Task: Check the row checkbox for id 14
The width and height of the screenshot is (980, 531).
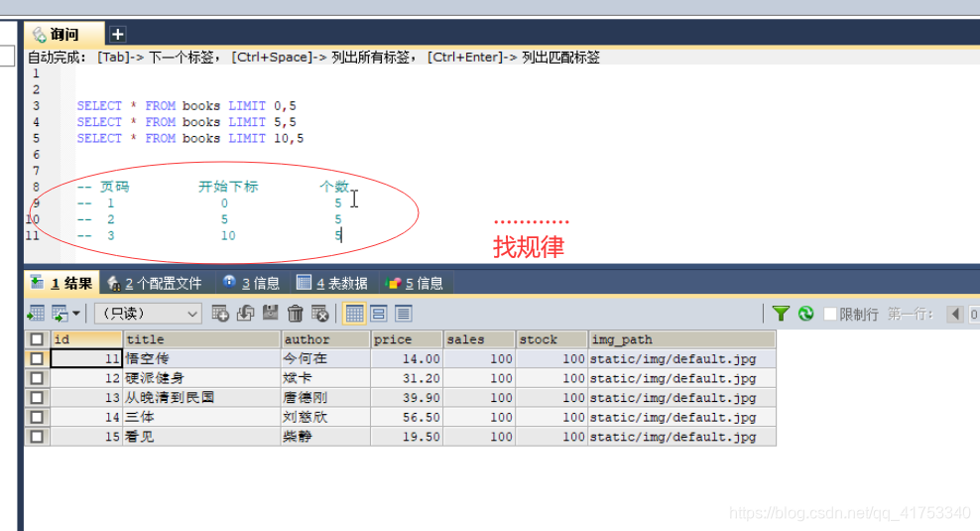Action: [37, 417]
